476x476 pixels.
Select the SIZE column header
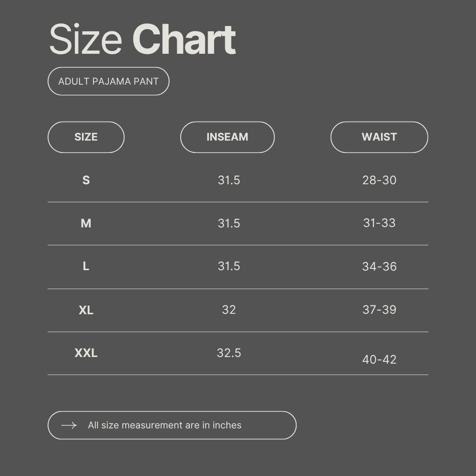tap(86, 137)
